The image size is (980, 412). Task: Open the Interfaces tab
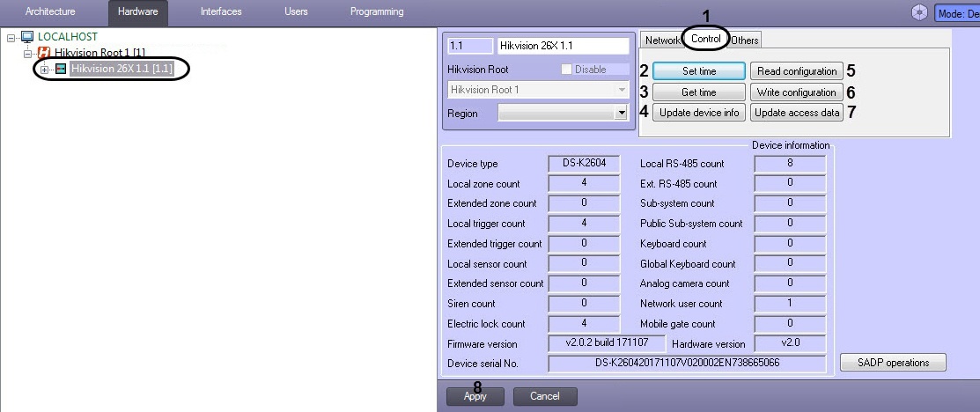[221, 11]
